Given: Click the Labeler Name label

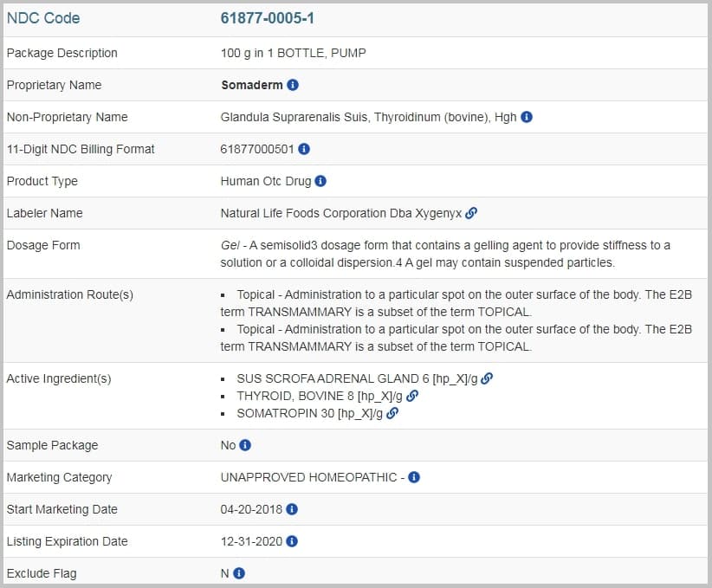Looking at the screenshot, I should tap(44, 213).
